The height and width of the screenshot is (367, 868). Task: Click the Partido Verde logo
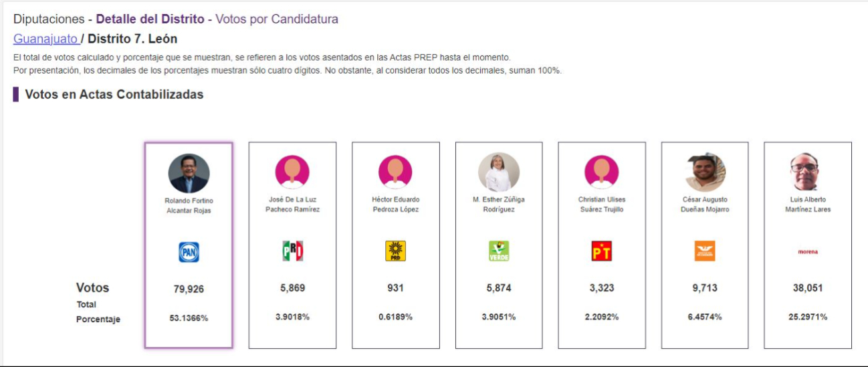(x=499, y=251)
